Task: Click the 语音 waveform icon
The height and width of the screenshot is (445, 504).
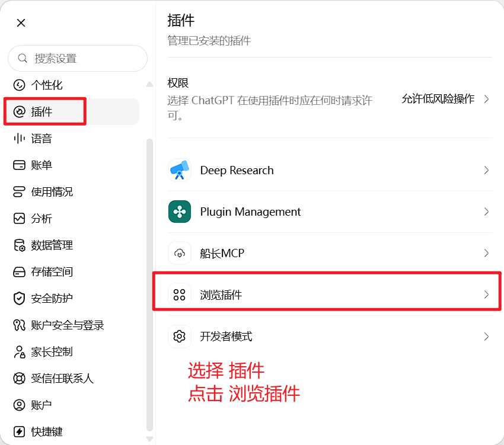Action: [20, 139]
